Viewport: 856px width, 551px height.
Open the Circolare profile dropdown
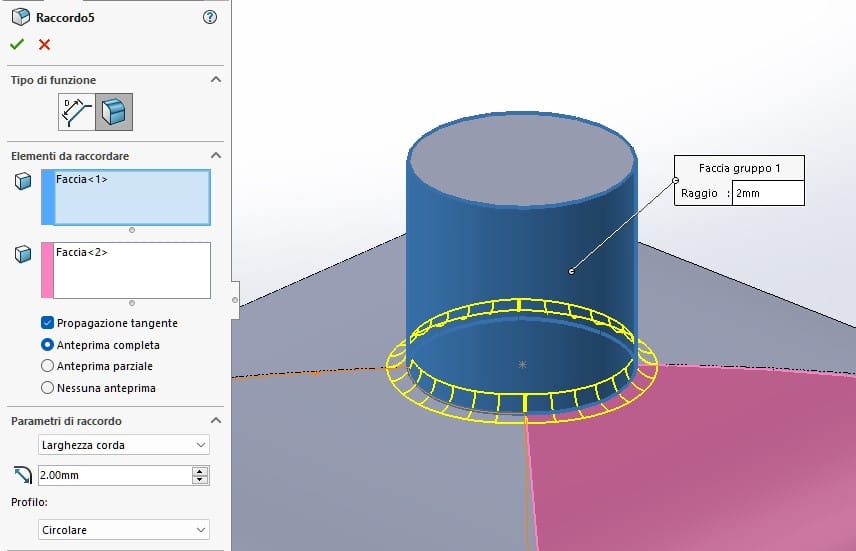(124, 530)
